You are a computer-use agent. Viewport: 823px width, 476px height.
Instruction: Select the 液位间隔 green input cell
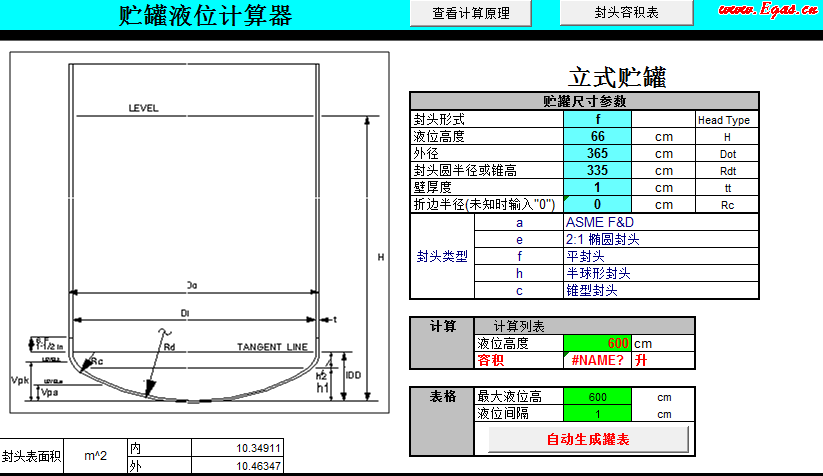597,414
